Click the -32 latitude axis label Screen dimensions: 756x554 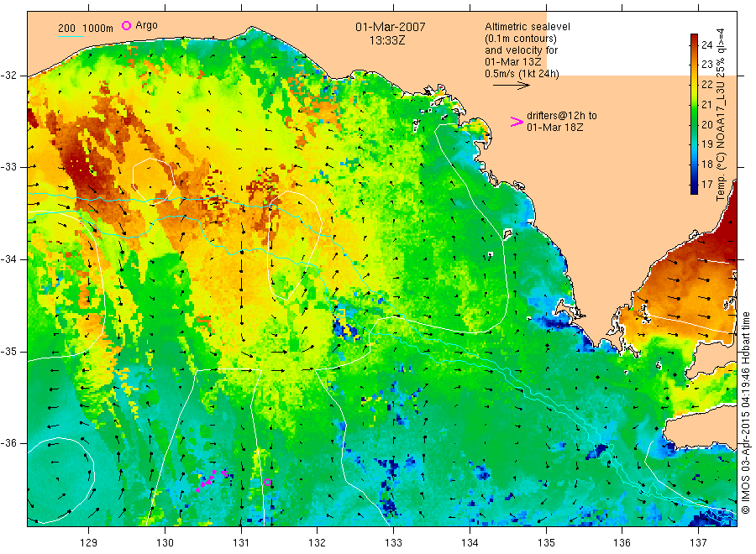[x=8, y=76]
